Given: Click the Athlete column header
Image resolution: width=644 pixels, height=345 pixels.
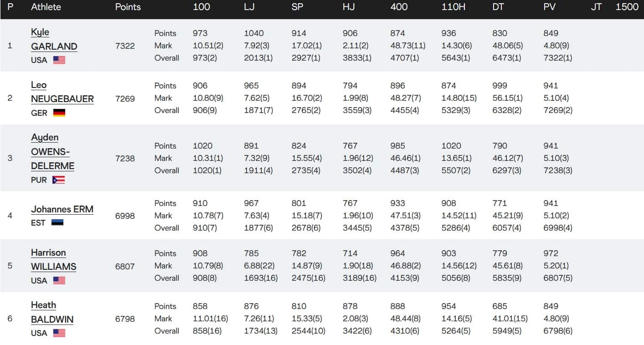Looking at the screenshot, I should pos(46,7).
